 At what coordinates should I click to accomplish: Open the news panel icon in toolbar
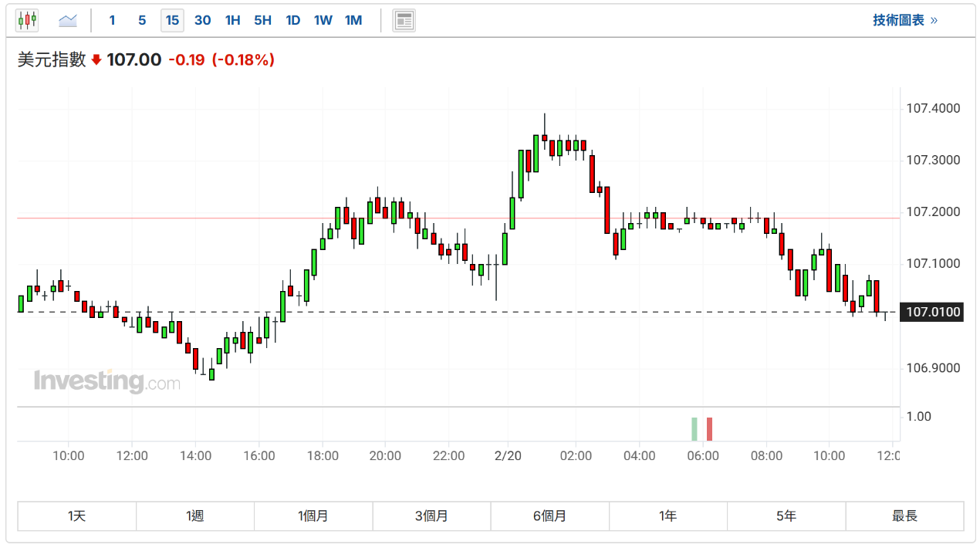pyautogui.click(x=404, y=20)
